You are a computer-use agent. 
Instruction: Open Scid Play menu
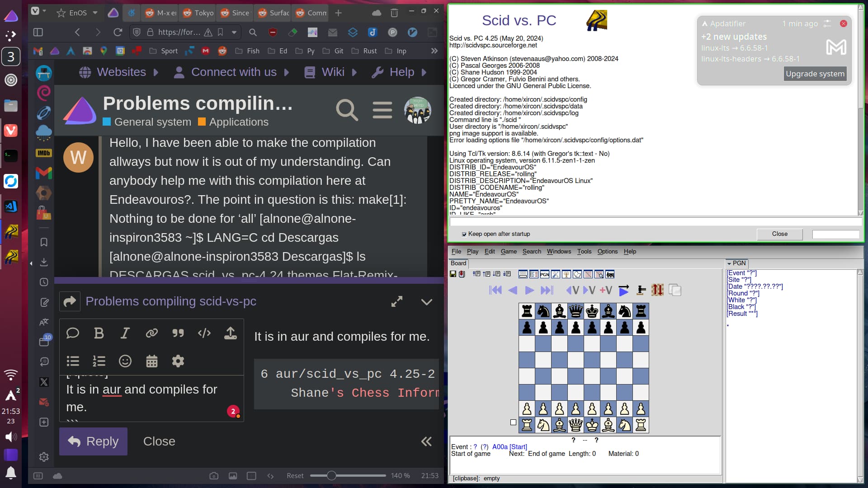coord(472,252)
